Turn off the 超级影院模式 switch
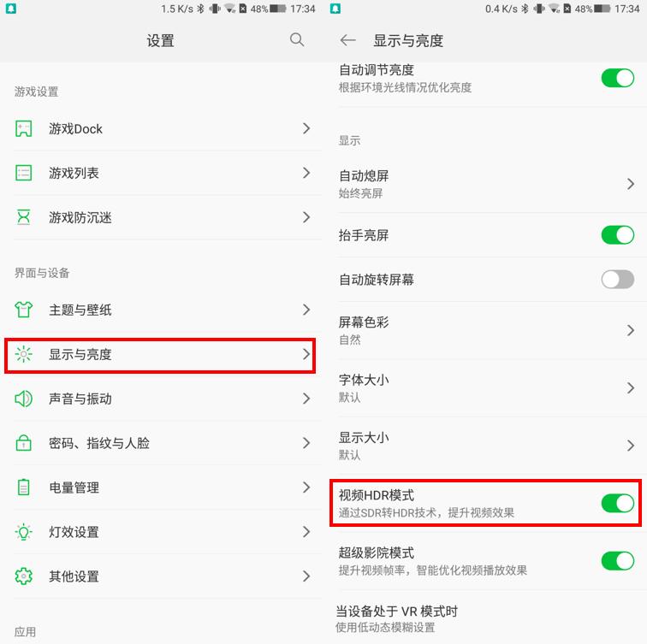647x644 pixels. (x=617, y=561)
